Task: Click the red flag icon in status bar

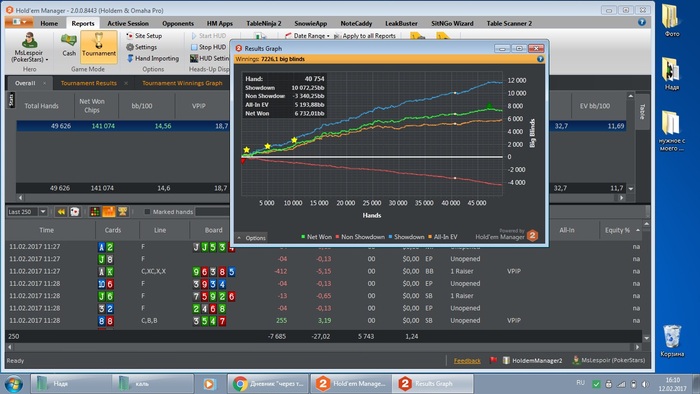Action: point(493,360)
